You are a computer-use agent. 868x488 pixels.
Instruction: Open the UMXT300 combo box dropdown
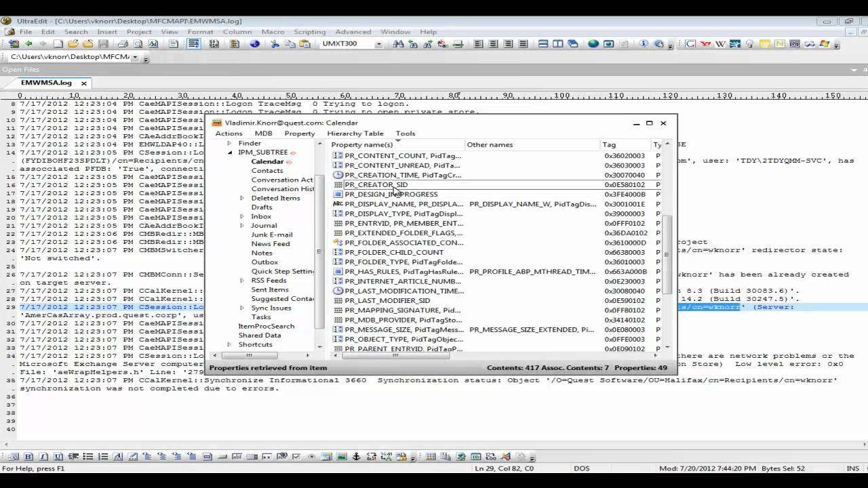[378, 44]
